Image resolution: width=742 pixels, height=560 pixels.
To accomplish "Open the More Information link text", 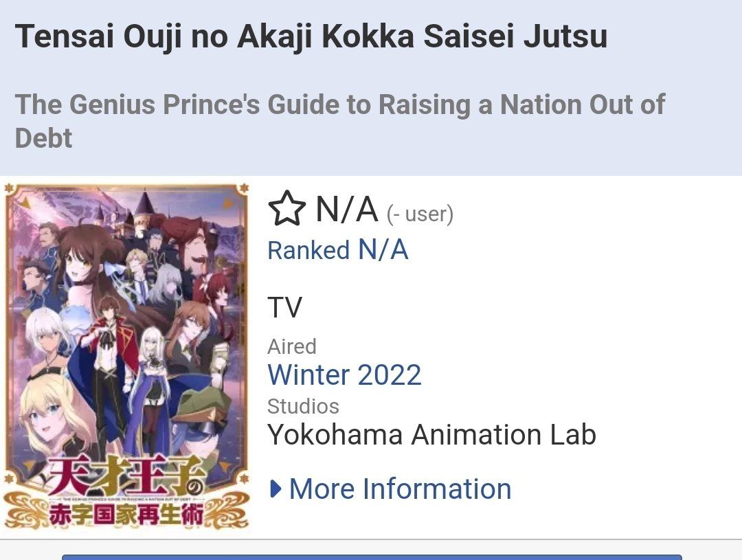I will click(400, 489).
